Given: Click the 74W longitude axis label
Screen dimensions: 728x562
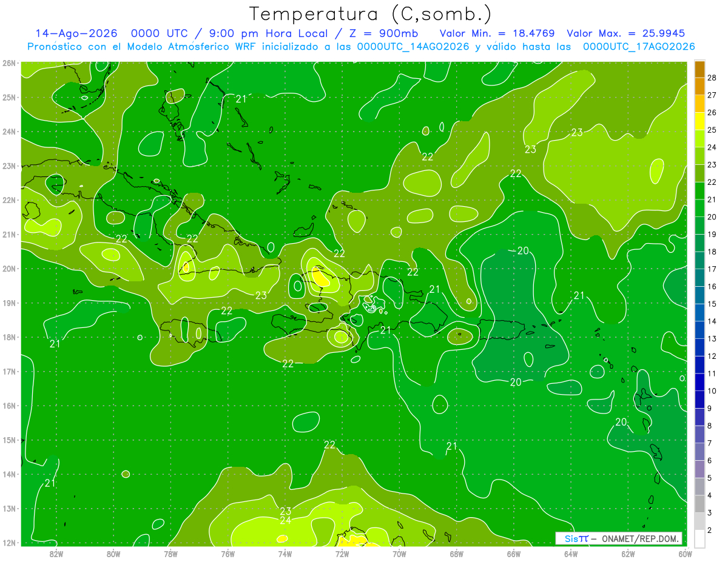Looking at the screenshot, I should pos(285,553).
